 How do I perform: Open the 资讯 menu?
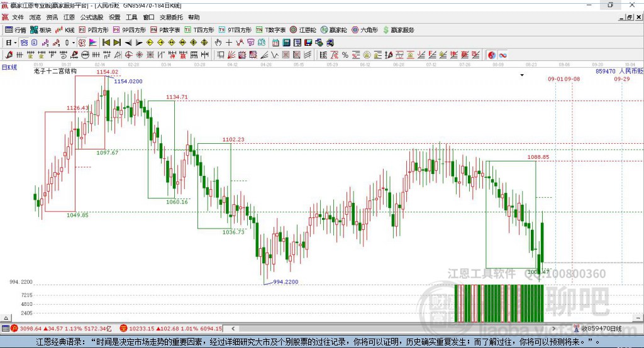click(x=52, y=17)
